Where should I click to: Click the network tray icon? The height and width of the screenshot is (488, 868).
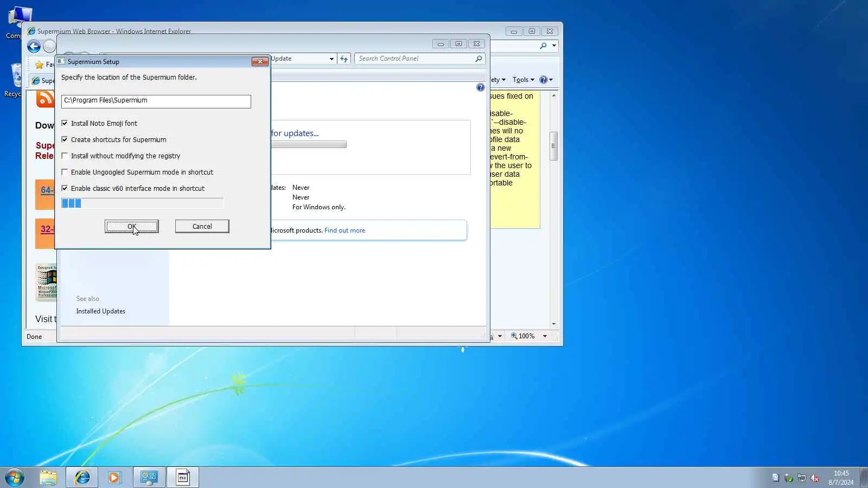click(802, 478)
